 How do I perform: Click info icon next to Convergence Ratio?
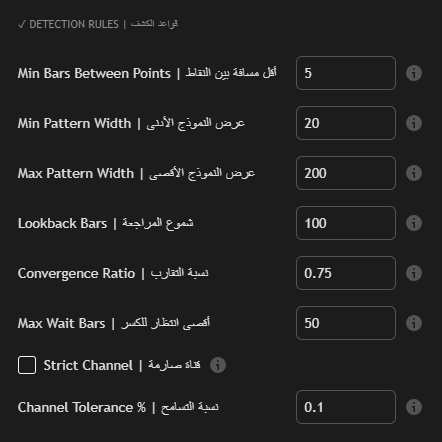click(414, 273)
